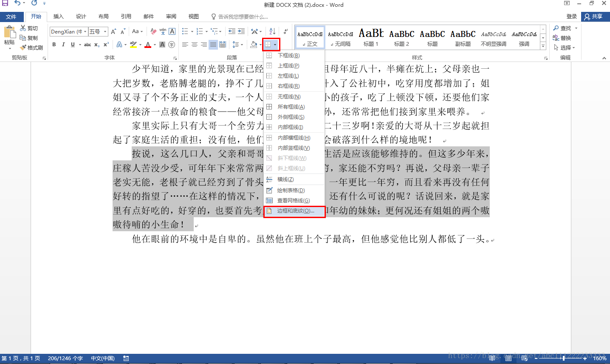This screenshot has width=610, height=364.
Task: Clear all formatting with the eraser icon
Action: click(153, 31)
